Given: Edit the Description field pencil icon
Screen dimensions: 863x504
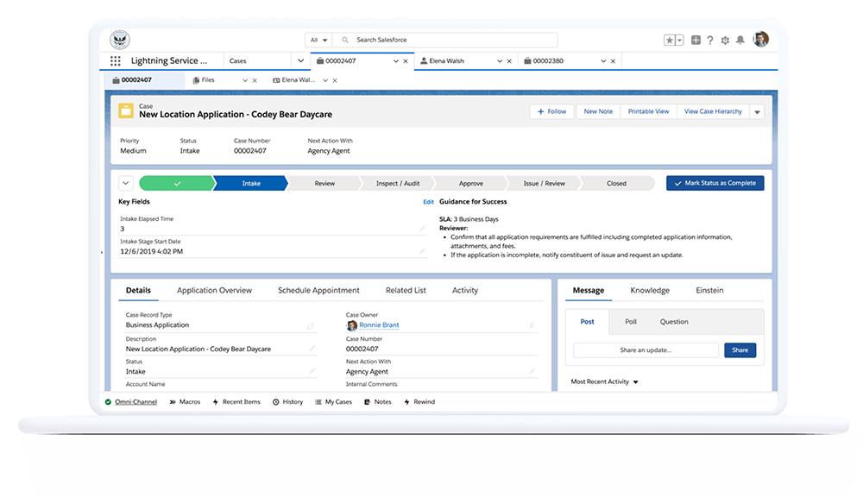Looking at the screenshot, I should coord(312,349).
